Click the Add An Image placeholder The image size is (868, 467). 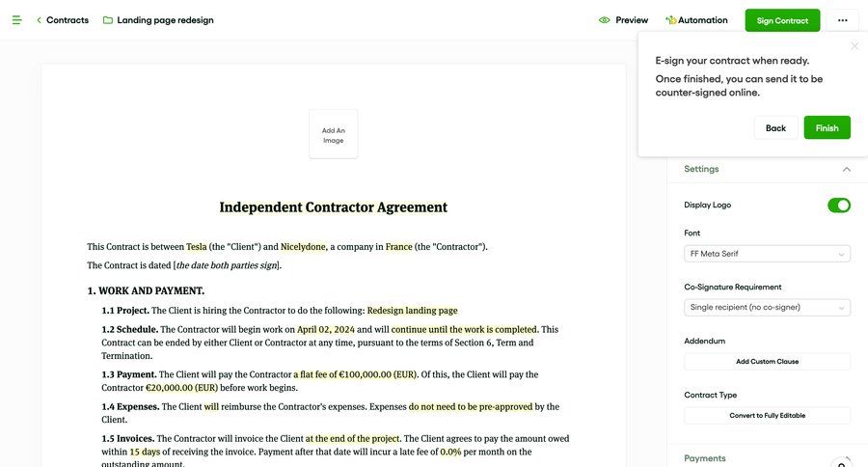click(x=333, y=134)
